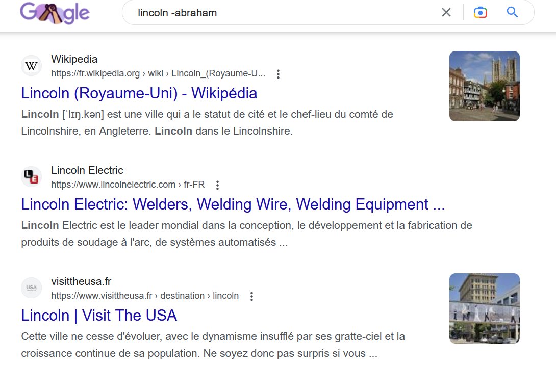556x392 pixels.
Task: Click the blue magnifying glass search icon
Action: (x=512, y=12)
